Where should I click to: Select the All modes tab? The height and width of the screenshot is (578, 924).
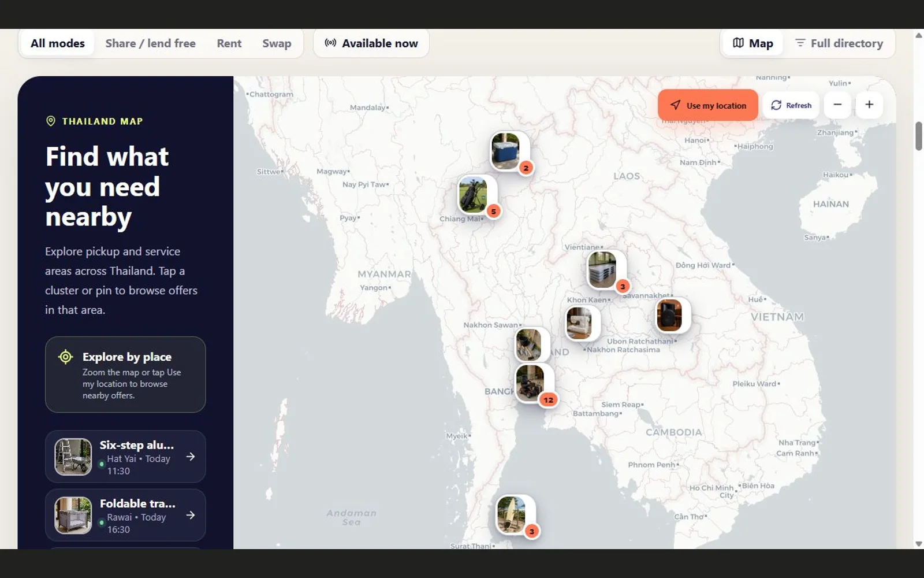(57, 43)
